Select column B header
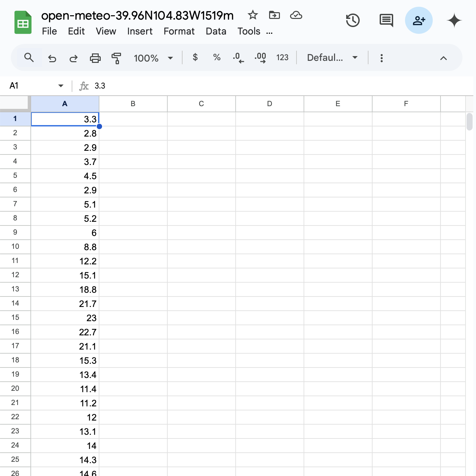476x476 pixels. coord(133,104)
